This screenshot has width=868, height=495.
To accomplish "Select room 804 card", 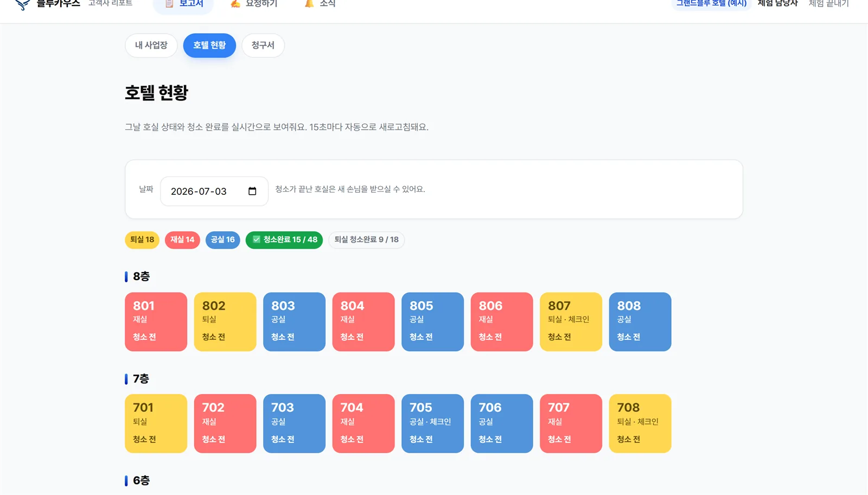I will click(363, 322).
